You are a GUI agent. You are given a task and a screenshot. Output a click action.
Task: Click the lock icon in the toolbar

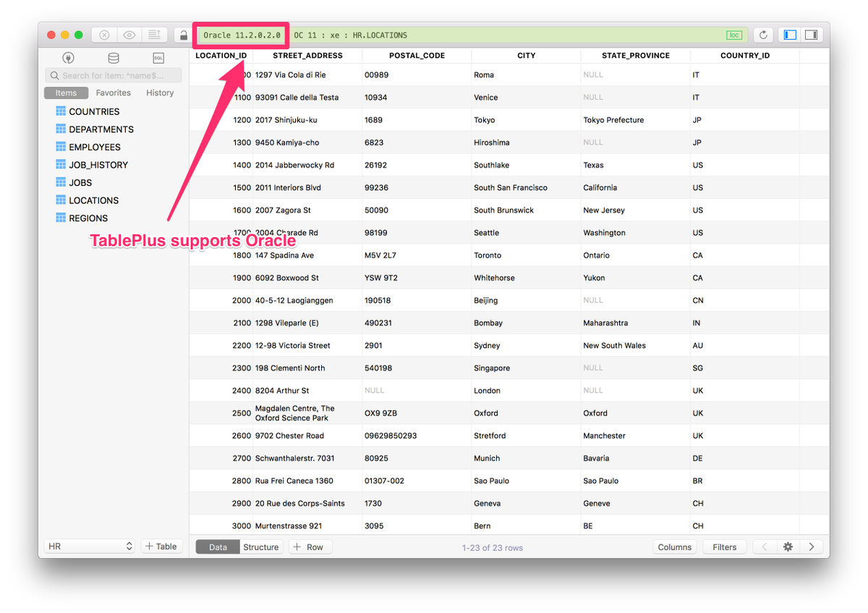tap(182, 34)
